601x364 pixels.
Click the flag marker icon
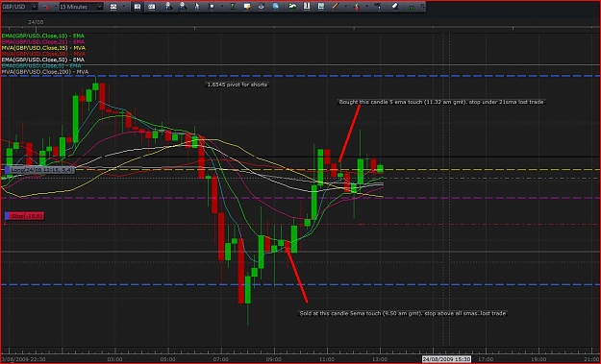[x=211, y=7]
